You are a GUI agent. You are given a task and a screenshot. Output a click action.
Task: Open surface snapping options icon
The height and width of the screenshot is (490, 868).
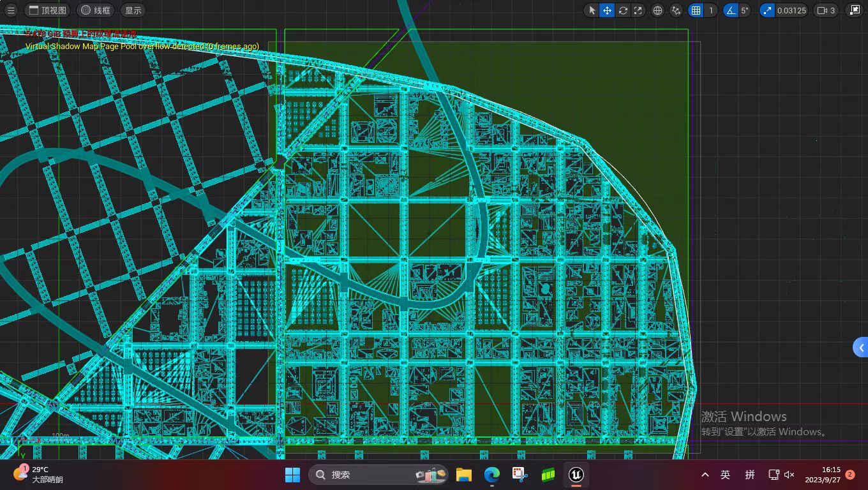pos(676,10)
